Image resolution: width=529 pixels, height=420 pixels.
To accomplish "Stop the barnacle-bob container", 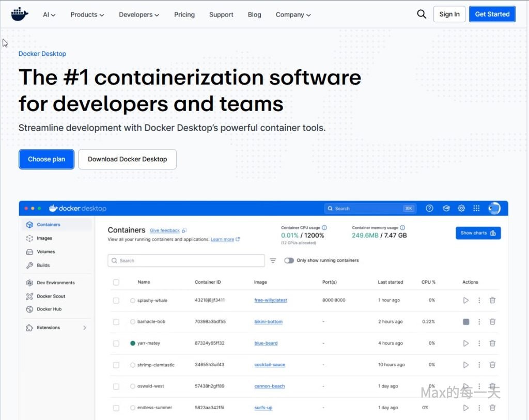I will pos(466,322).
